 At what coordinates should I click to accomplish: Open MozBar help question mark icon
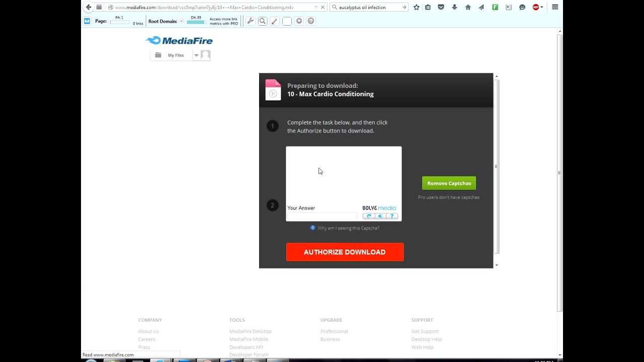coord(311,21)
